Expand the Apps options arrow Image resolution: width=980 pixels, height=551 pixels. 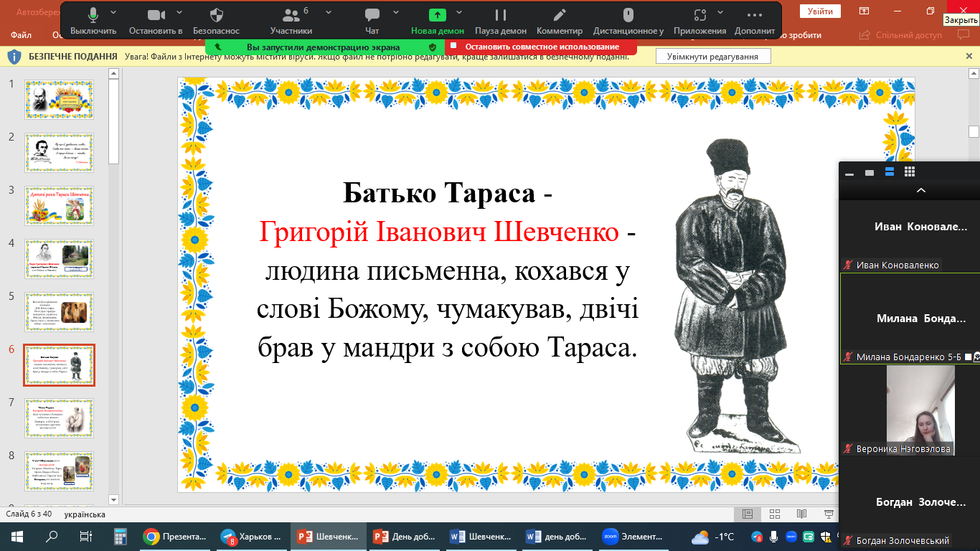[x=719, y=12]
